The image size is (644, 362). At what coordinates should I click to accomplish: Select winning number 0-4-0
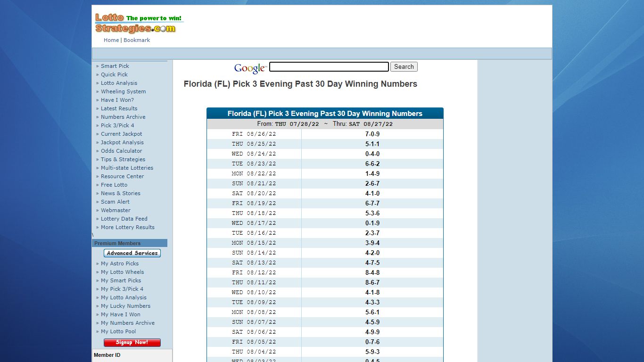coord(372,154)
